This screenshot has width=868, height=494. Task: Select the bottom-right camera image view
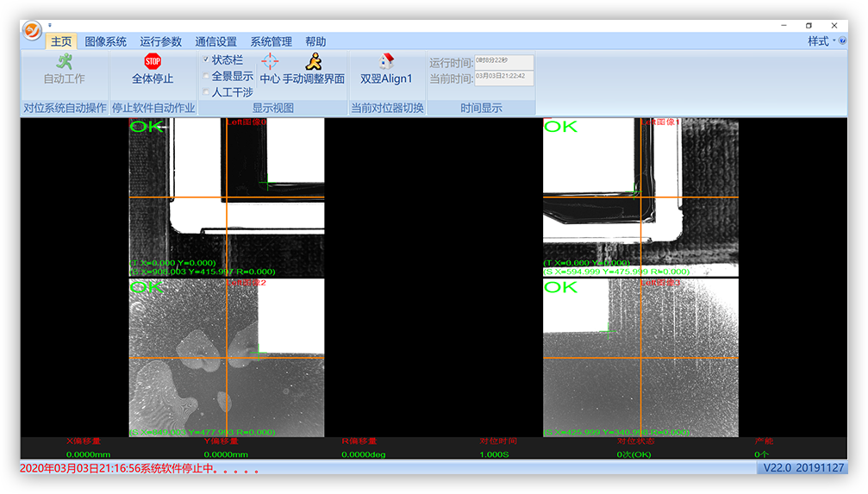[x=640, y=357]
